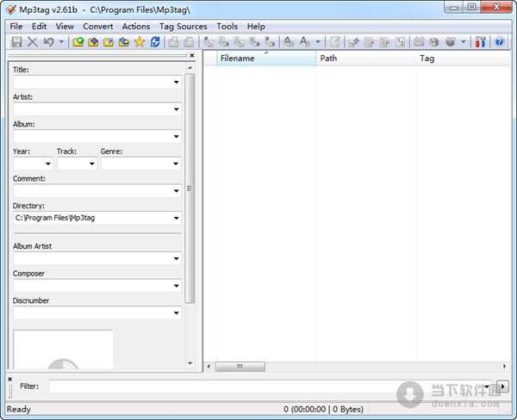This screenshot has width=517, height=420.
Task: Expand the Genre field dropdown
Action: (176, 164)
